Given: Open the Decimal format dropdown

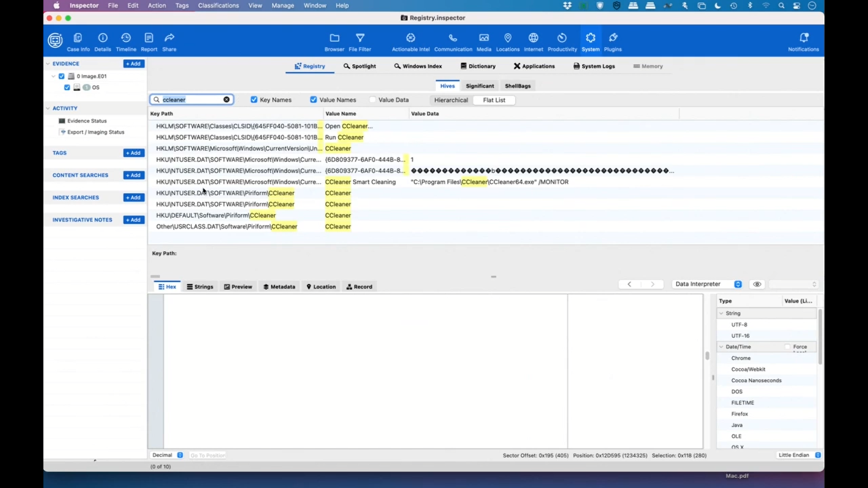Looking at the screenshot, I should pos(167,455).
